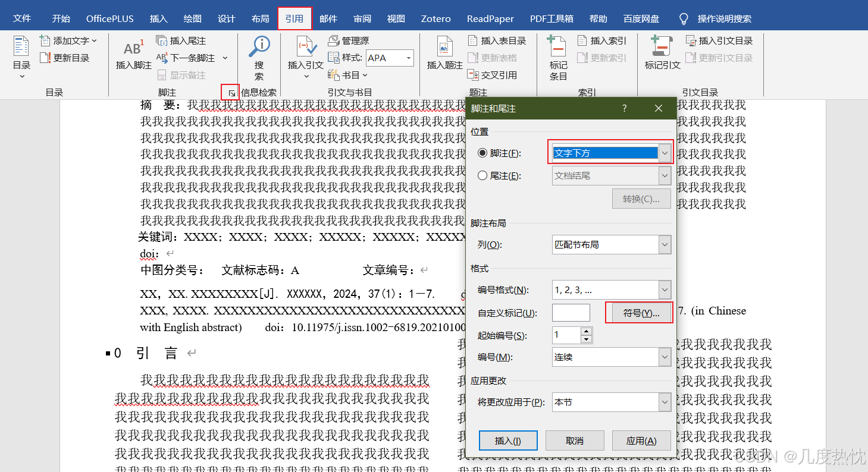868x472 pixels.
Task: Click 插入引文目录 in the ribbon
Action: point(719,40)
